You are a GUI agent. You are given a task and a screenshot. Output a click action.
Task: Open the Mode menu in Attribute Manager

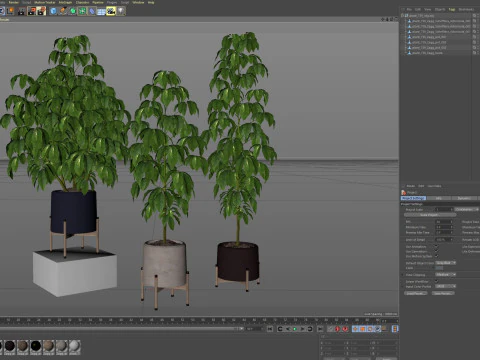pyautogui.click(x=411, y=186)
